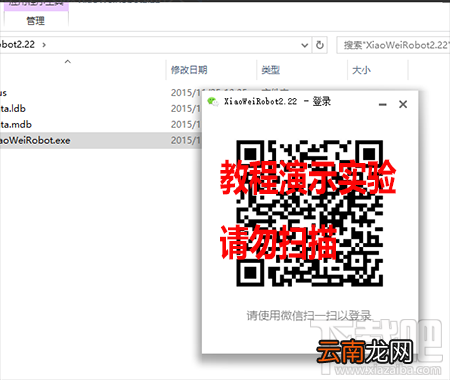Select the ta.mdb file
450x380 pixels.
pyautogui.click(x=16, y=125)
